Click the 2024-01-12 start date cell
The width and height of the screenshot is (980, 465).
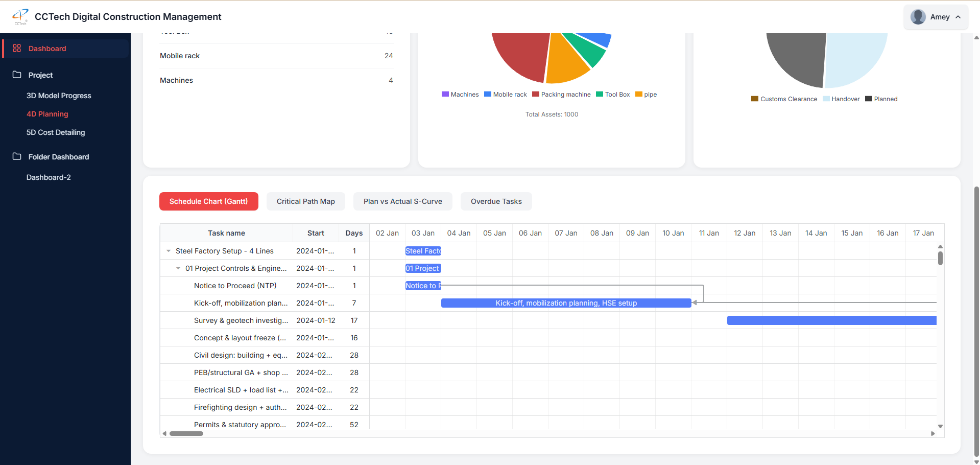[316, 320]
